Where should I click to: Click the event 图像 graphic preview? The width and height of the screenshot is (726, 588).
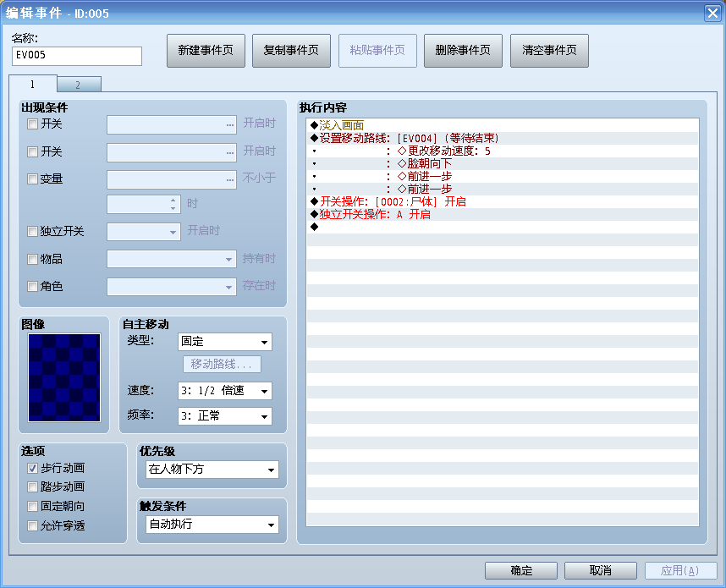pyautogui.click(x=64, y=378)
